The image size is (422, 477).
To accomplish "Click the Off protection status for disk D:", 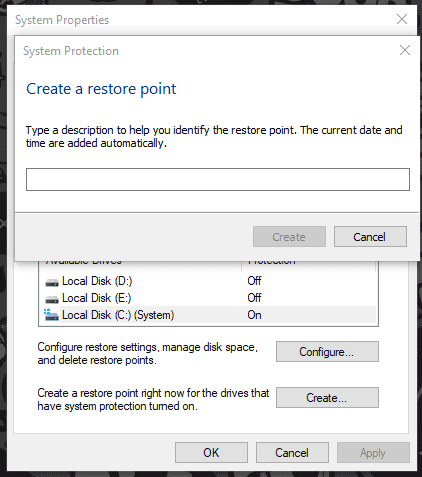I will (x=254, y=281).
